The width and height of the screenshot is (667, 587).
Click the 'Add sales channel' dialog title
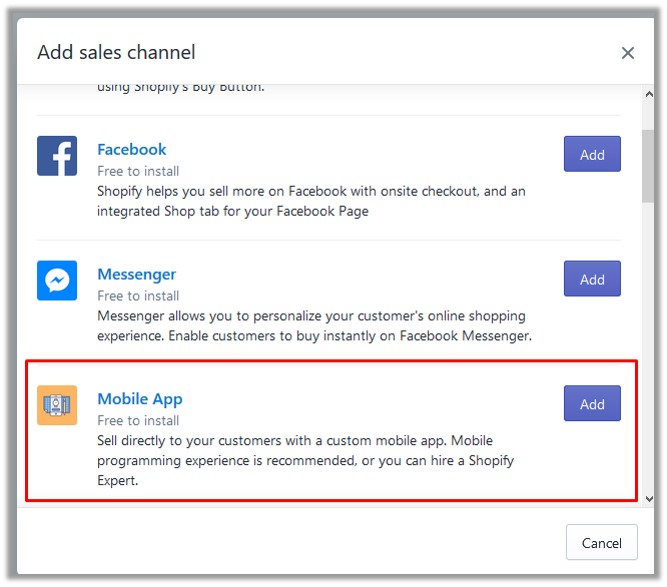click(116, 52)
